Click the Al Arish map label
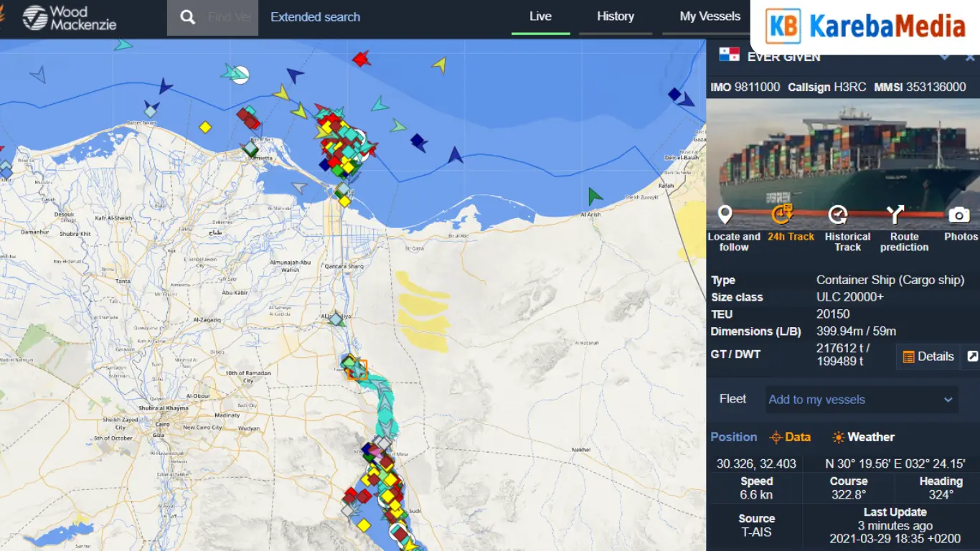The width and height of the screenshot is (980, 551). click(x=590, y=215)
